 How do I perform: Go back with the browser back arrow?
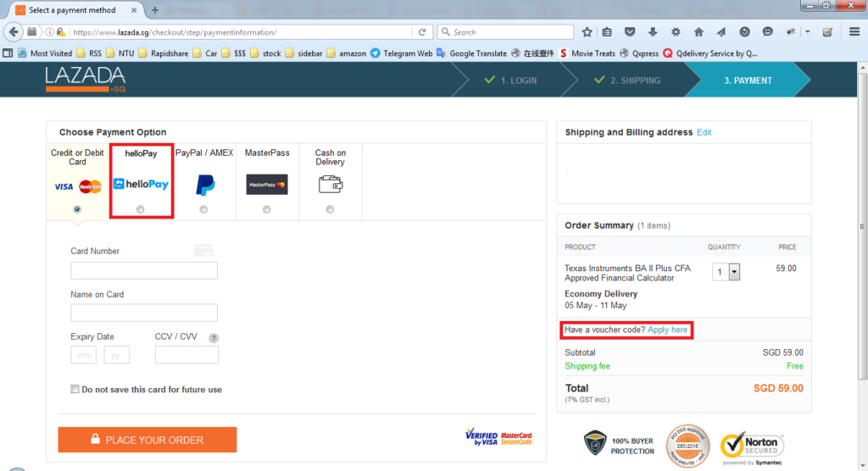tap(14, 32)
